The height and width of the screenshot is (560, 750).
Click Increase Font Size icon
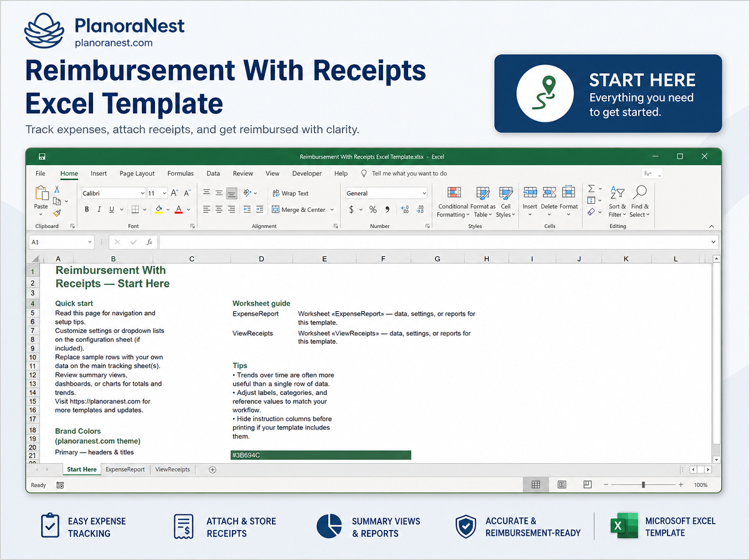click(175, 193)
